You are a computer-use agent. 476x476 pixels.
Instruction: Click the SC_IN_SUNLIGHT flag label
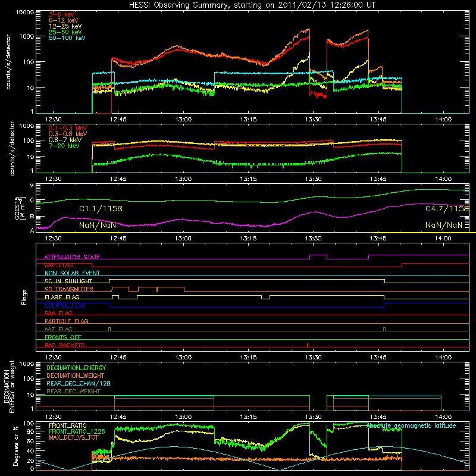pos(68,281)
